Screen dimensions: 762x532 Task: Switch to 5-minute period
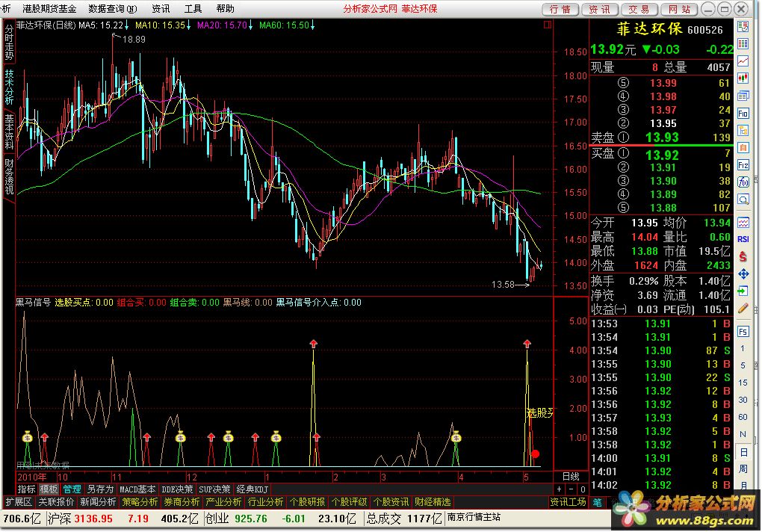pyautogui.click(x=743, y=365)
